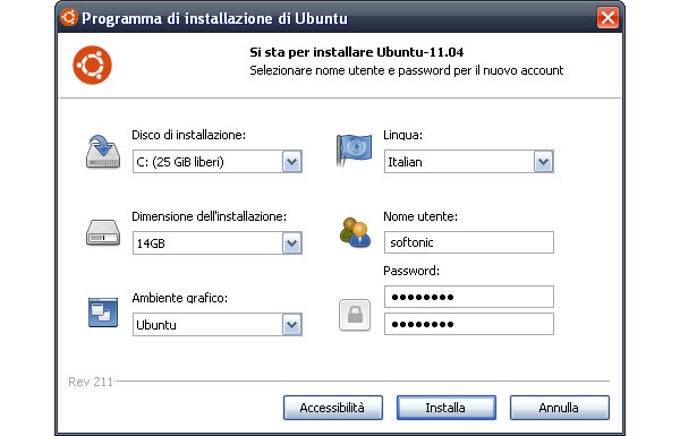The width and height of the screenshot is (680, 436).
Task: Open the Lingua dropdown arrow
Action: coord(543,162)
